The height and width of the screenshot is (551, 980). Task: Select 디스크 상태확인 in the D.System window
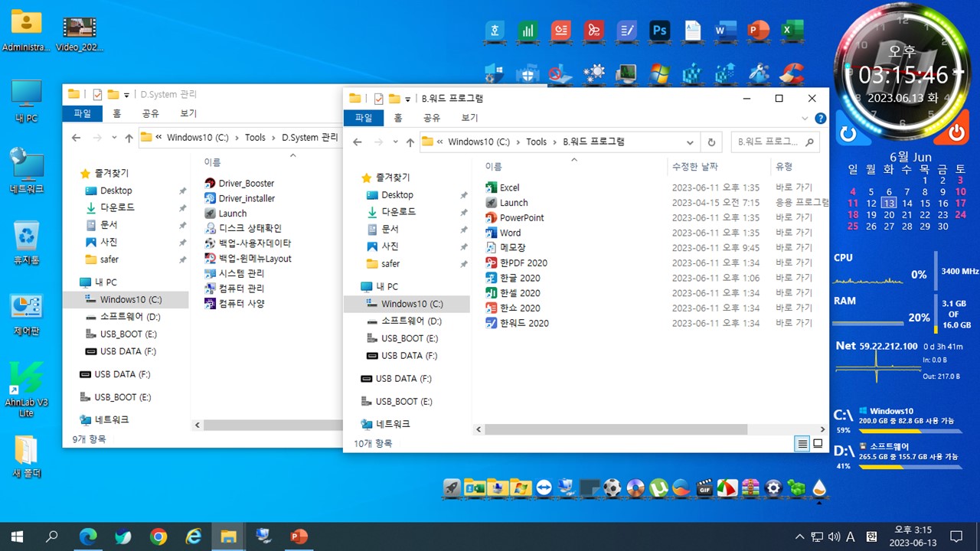pos(243,228)
